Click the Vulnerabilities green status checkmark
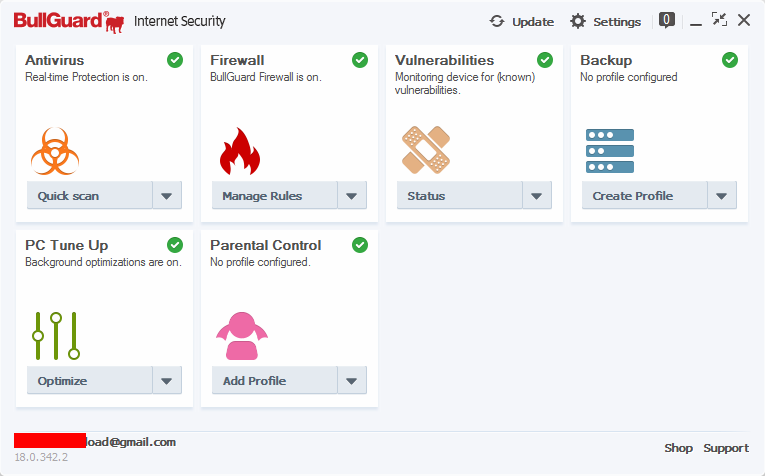The height and width of the screenshot is (476, 765). click(x=545, y=60)
